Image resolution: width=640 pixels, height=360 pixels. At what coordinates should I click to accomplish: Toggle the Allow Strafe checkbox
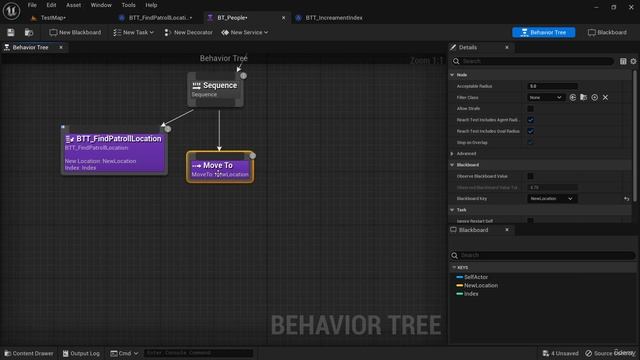[530, 109]
